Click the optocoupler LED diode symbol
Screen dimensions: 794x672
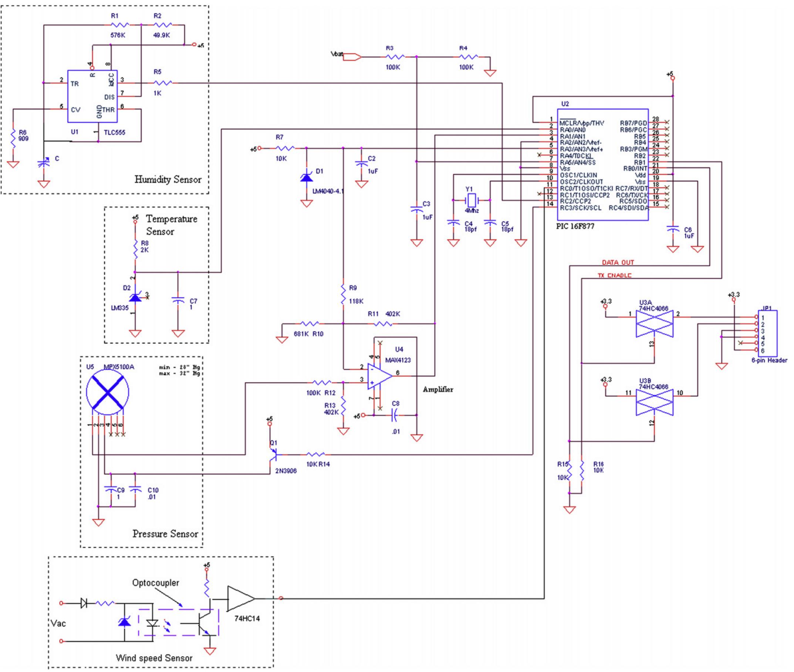pyautogui.click(x=152, y=624)
